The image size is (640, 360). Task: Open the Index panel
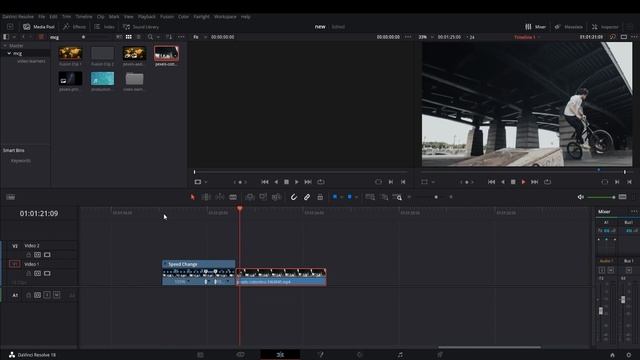click(x=104, y=27)
